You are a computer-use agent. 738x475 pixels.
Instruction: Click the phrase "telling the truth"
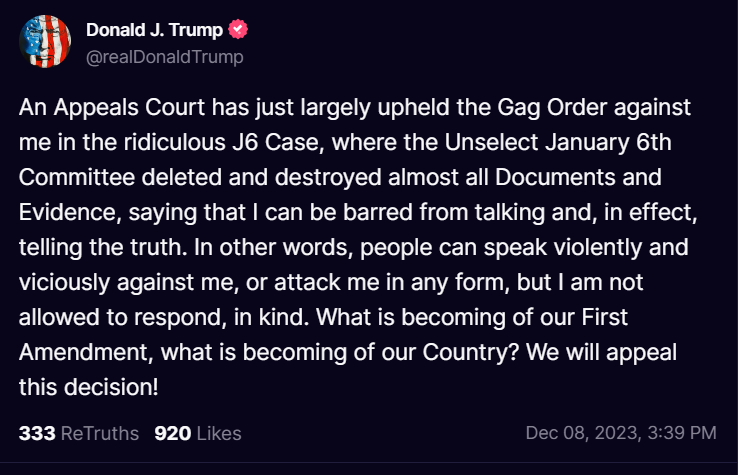click(103, 247)
